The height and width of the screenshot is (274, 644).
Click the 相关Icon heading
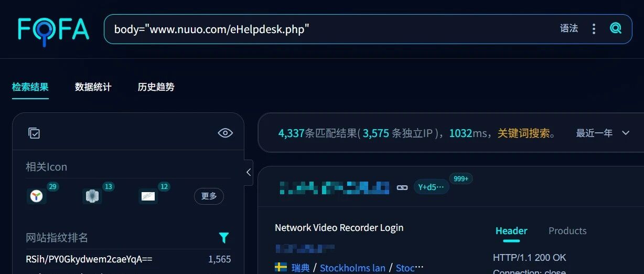tap(47, 167)
